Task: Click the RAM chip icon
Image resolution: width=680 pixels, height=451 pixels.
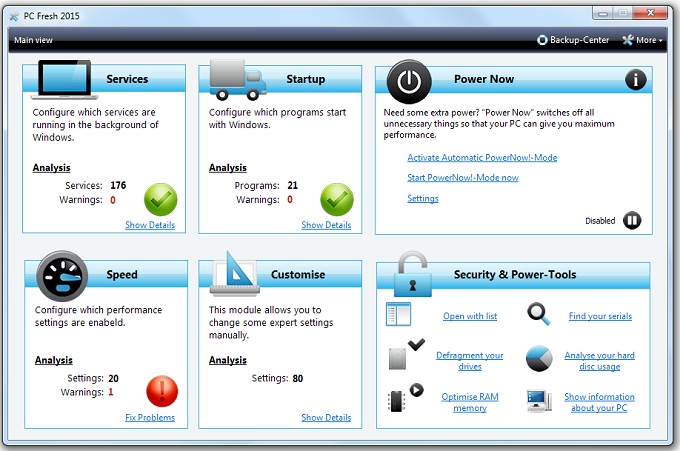Action: click(x=400, y=401)
